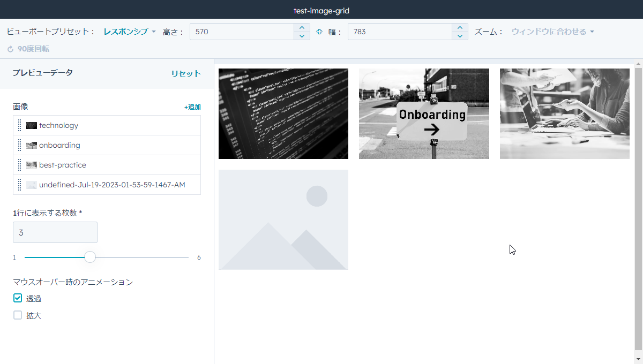Click the 幅 width input field
Viewport: 643px width, 364px height.
point(400,32)
